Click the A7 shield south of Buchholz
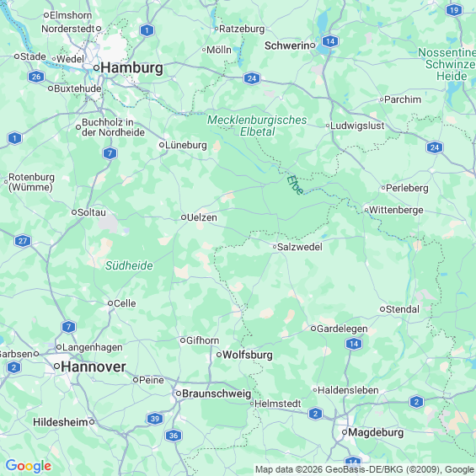This screenshot has height=476, width=476. 110,153
